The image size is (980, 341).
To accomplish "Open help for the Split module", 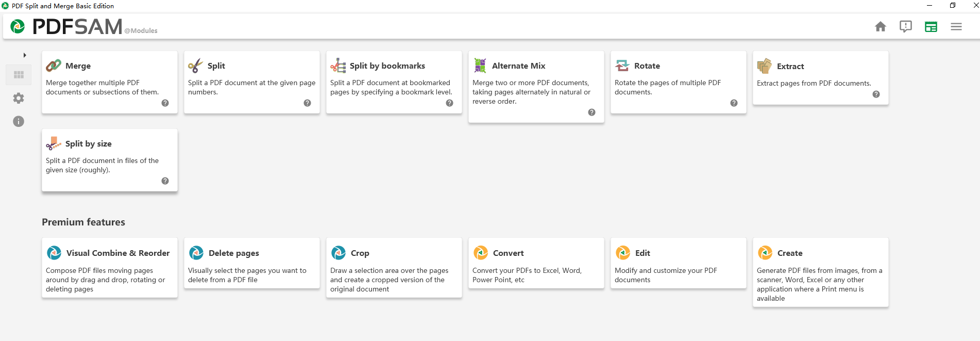I will click(x=307, y=103).
